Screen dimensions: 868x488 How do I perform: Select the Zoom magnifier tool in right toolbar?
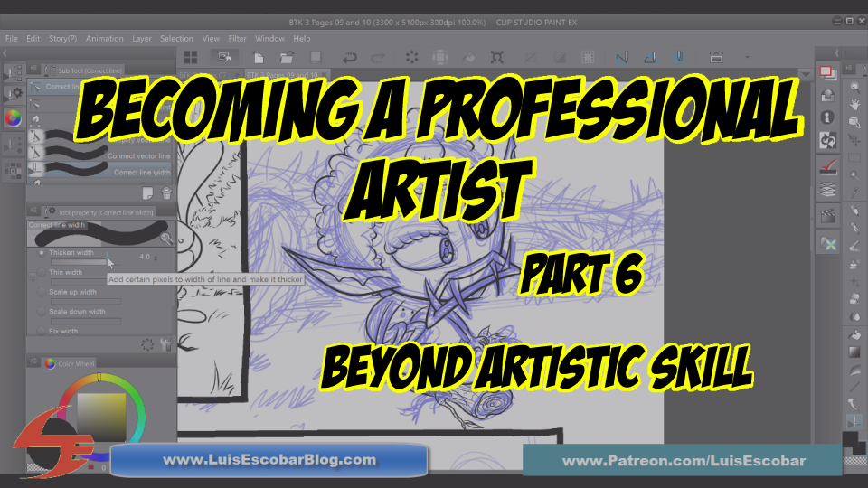[x=854, y=88]
